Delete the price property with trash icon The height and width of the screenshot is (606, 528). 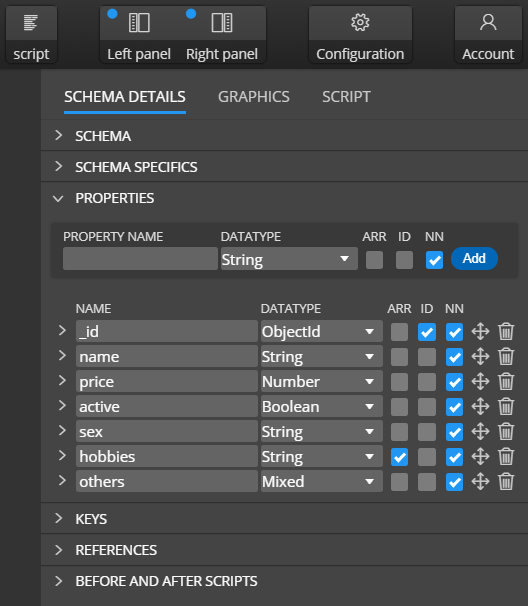pos(506,381)
